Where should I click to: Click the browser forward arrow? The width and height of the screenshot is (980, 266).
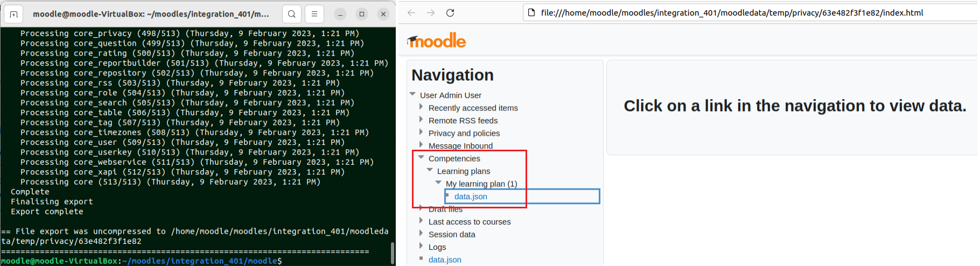tap(431, 13)
